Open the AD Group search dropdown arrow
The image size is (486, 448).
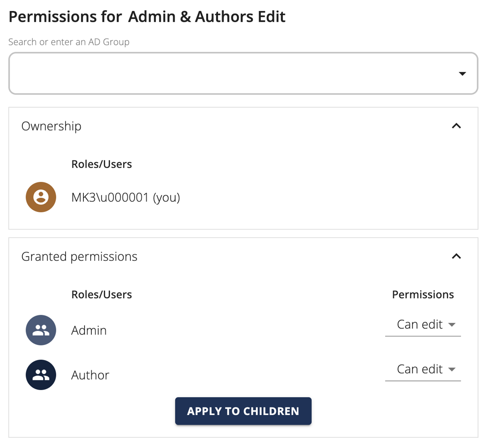(462, 74)
